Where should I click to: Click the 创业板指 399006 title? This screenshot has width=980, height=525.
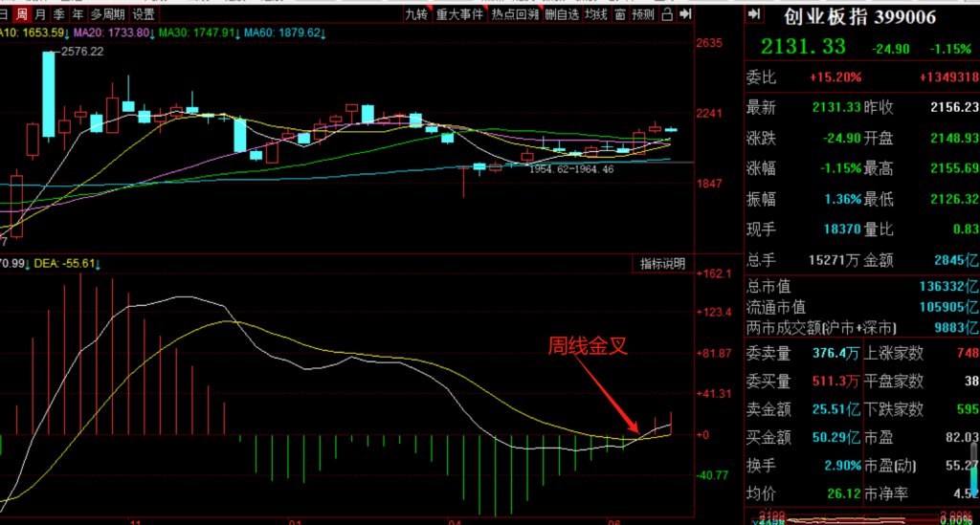pos(860,17)
